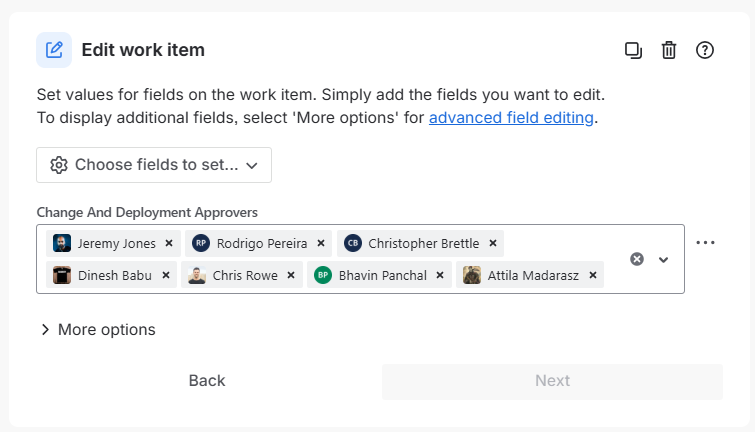The image size is (755, 432).
Task: Delete component using trash icon
Action: click(669, 50)
